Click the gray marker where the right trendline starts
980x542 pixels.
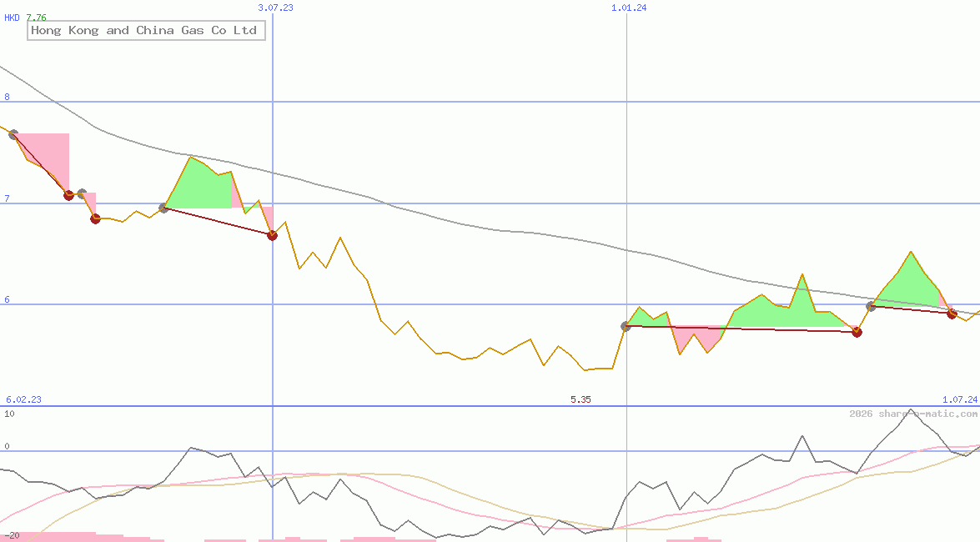pyautogui.click(x=870, y=306)
